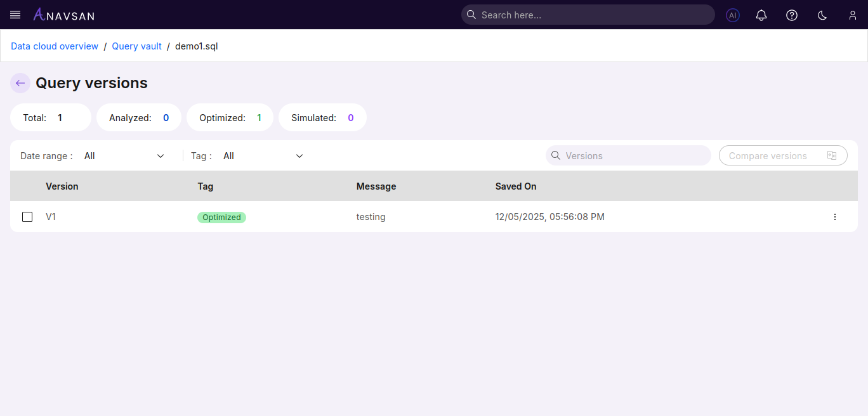Image resolution: width=868 pixels, height=416 pixels.
Task: Click the AI assistant icon
Action: pyautogui.click(x=733, y=15)
